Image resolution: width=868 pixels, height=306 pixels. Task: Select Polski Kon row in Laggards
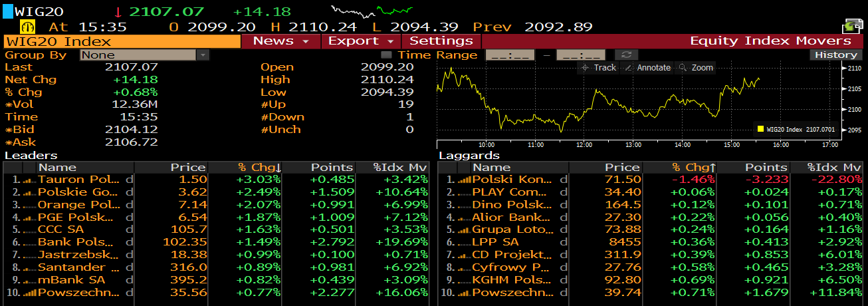[651, 180]
